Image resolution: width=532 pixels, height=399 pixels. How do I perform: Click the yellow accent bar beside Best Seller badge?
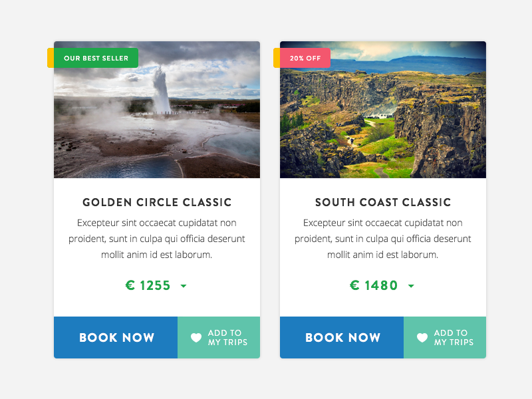[x=50, y=58]
